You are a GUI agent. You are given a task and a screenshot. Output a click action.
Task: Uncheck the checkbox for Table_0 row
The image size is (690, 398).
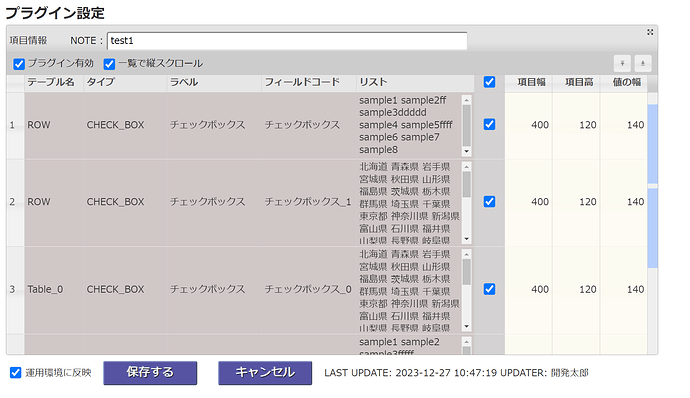tap(489, 289)
